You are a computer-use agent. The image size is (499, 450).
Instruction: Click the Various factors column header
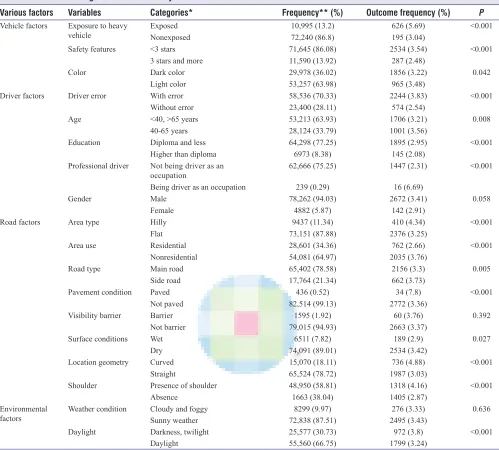[26, 13]
